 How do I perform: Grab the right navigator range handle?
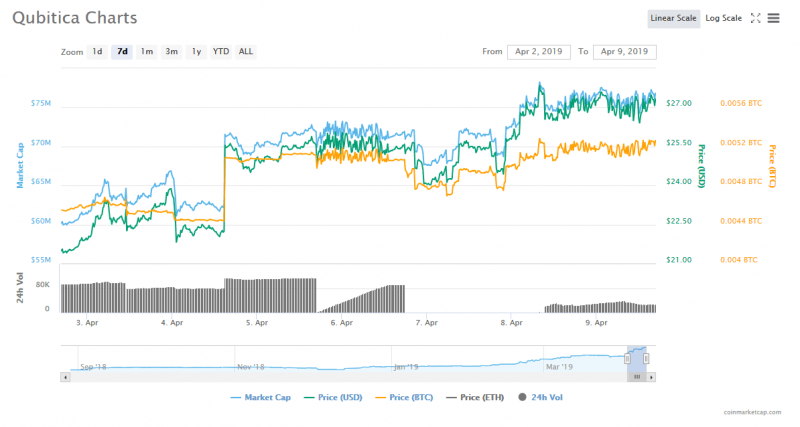click(x=646, y=357)
